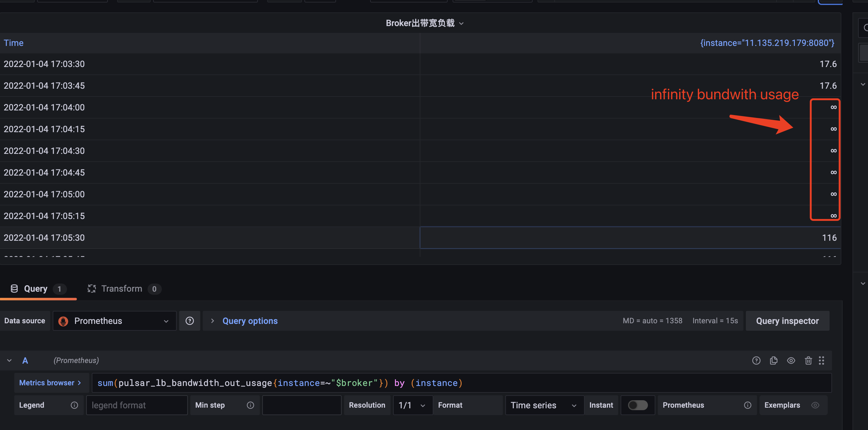
Task: Open query A help icon
Action: [756, 361]
